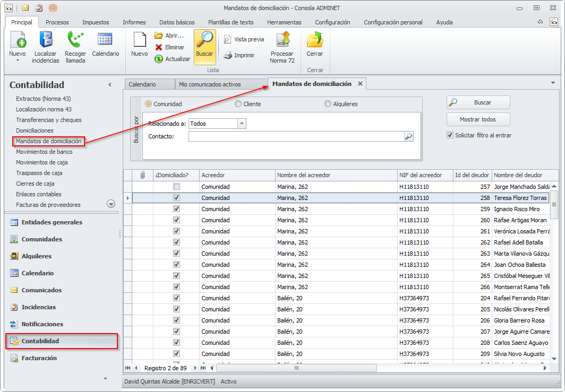Switch to Mis comunicados activos tab
Viewport: 565px width, 392px height.
(210, 84)
